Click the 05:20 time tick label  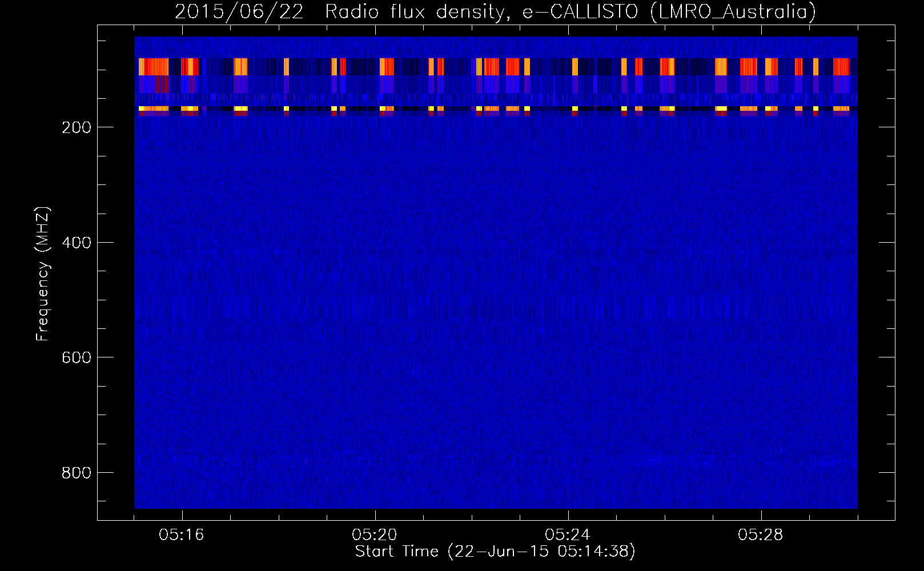[x=375, y=535]
